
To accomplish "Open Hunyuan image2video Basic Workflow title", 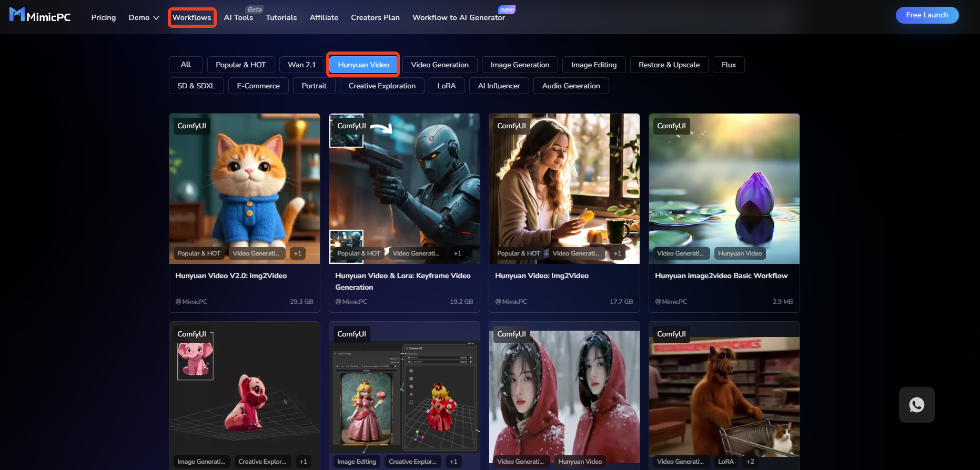I will pos(721,275).
